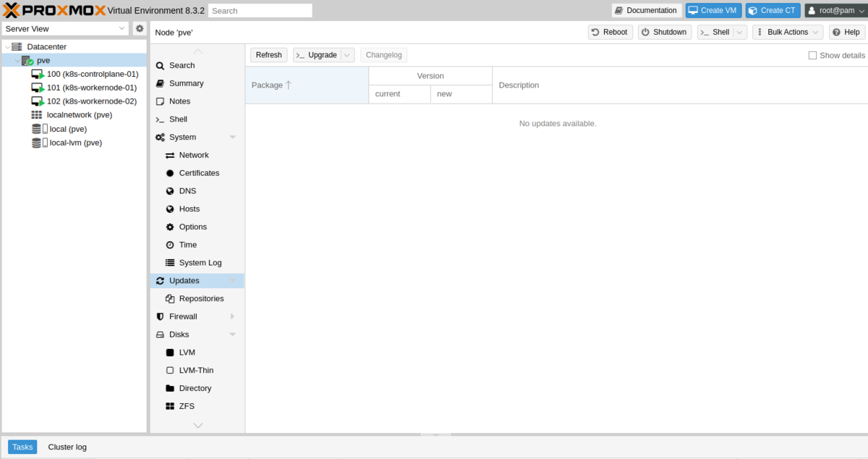Image resolution: width=868 pixels, height=459 pixels.
Task: Sort by the Package column header
Action: [307, 85]
